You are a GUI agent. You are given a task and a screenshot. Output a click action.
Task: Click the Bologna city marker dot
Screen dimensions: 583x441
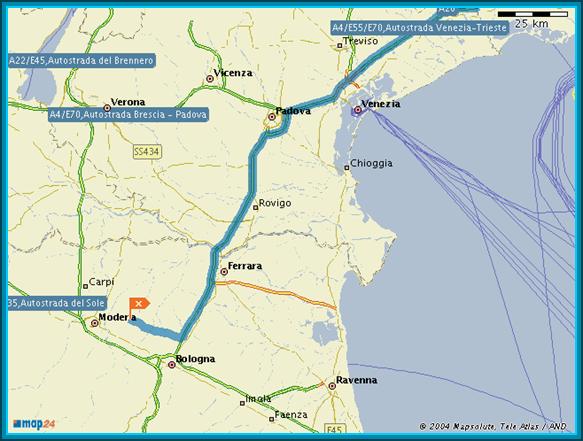[172, 365]
